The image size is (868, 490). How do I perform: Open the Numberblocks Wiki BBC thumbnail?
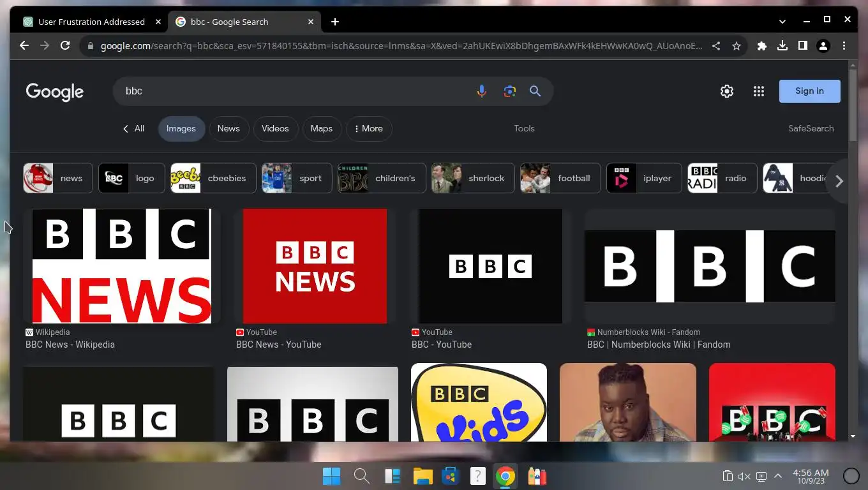(710, 266)
